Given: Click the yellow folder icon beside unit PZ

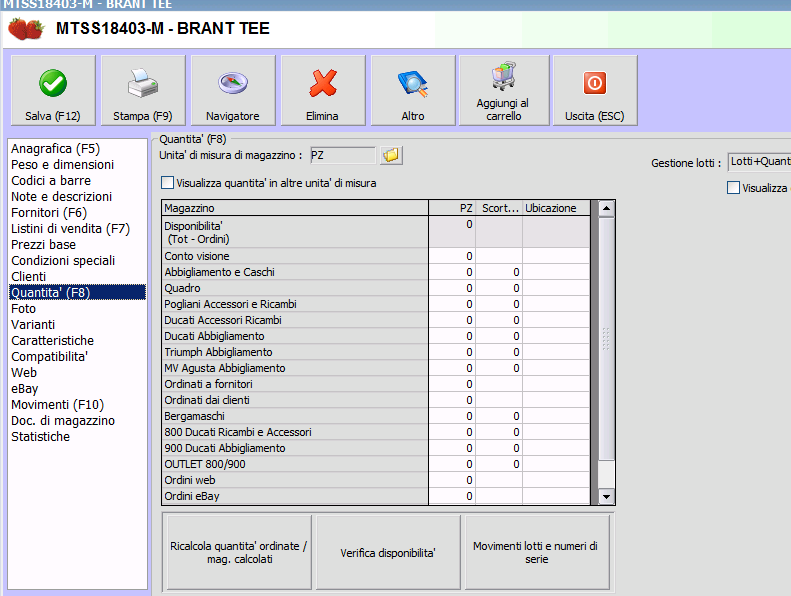Looking at the screenshot, I should click(391, 155).
